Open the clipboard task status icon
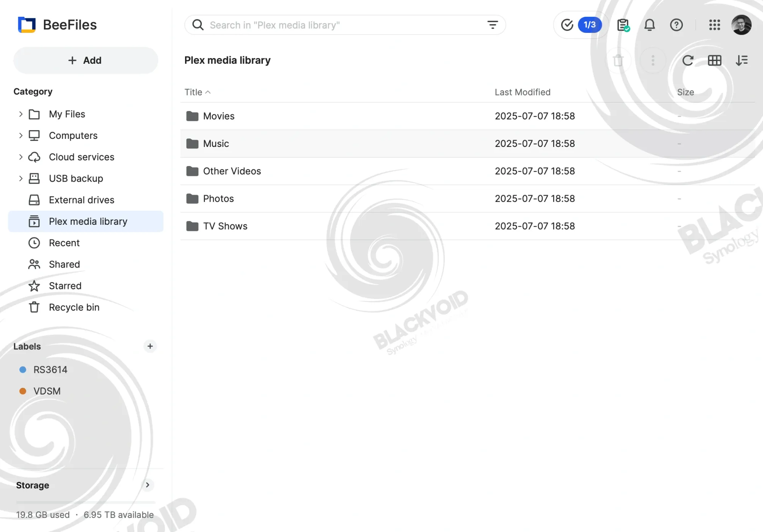The height and width of the screenshot is (532, 763). click(623, 25)
